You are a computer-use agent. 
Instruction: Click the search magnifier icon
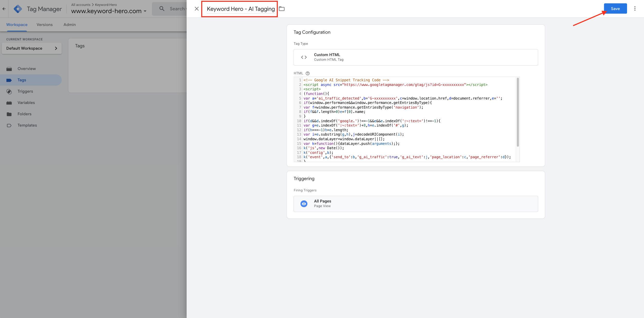[162, 9]
